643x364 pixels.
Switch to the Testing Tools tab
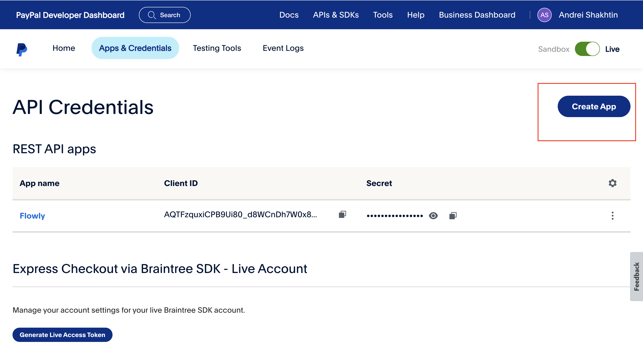217,48
